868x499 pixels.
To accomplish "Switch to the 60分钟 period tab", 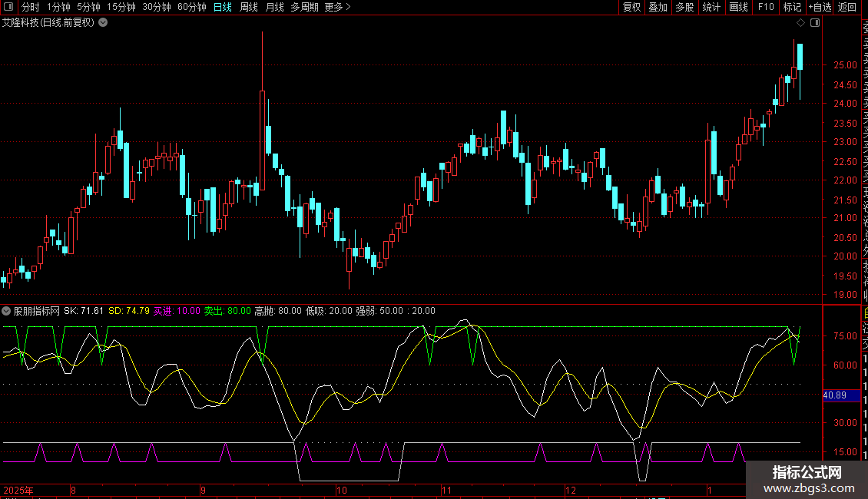I will (191, 7).
